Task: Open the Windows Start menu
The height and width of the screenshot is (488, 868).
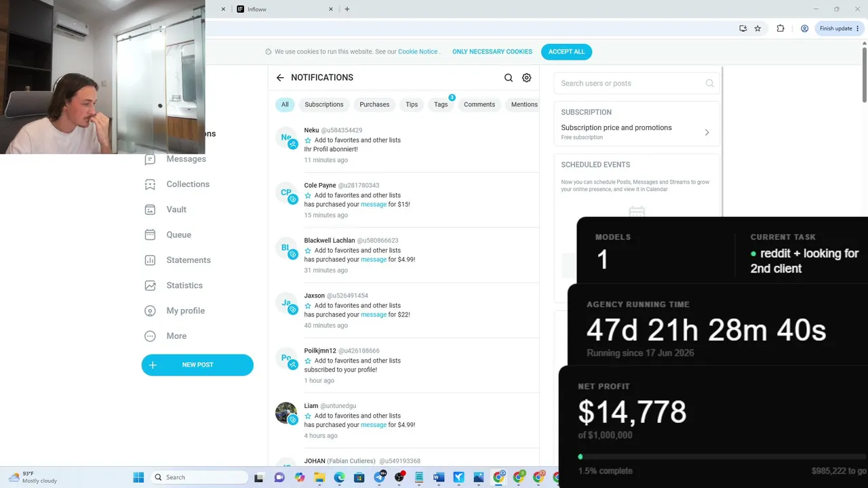Action: (x=138, y=477)
